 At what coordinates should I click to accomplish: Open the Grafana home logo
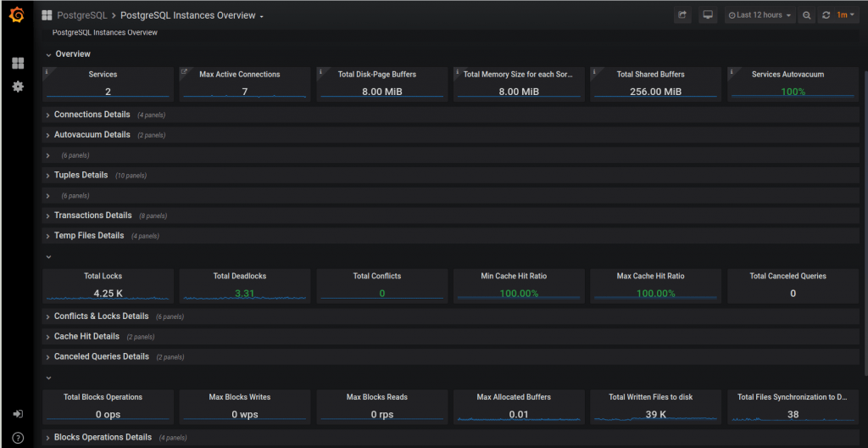pos(17,15)
